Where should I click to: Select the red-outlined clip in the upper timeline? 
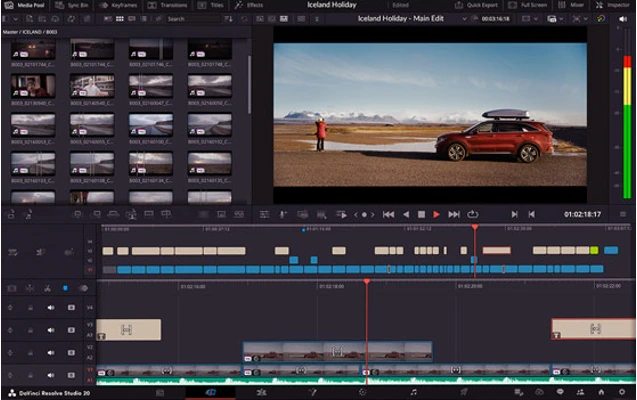pos(496,251)
